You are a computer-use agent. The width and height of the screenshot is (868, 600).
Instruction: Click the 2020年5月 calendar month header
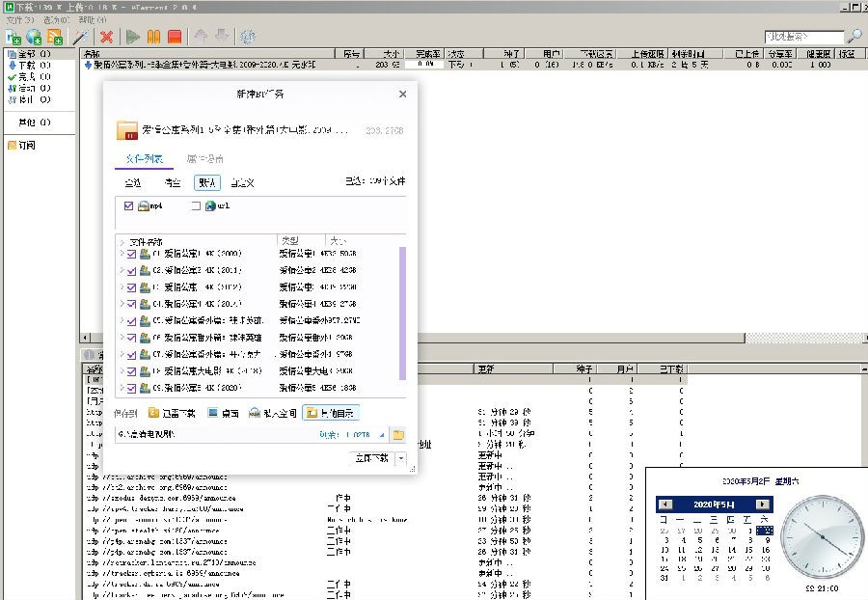coord(714,505)
